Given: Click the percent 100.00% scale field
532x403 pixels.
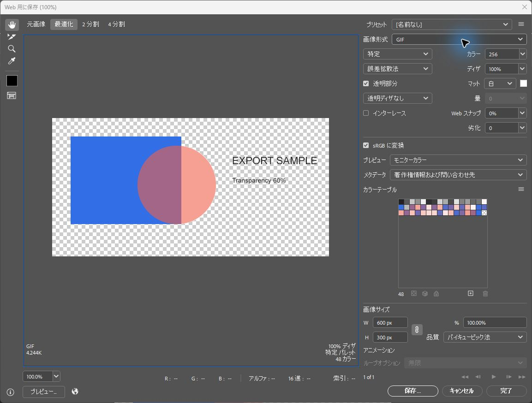Looking at the screenshot, I should [495, 323].
